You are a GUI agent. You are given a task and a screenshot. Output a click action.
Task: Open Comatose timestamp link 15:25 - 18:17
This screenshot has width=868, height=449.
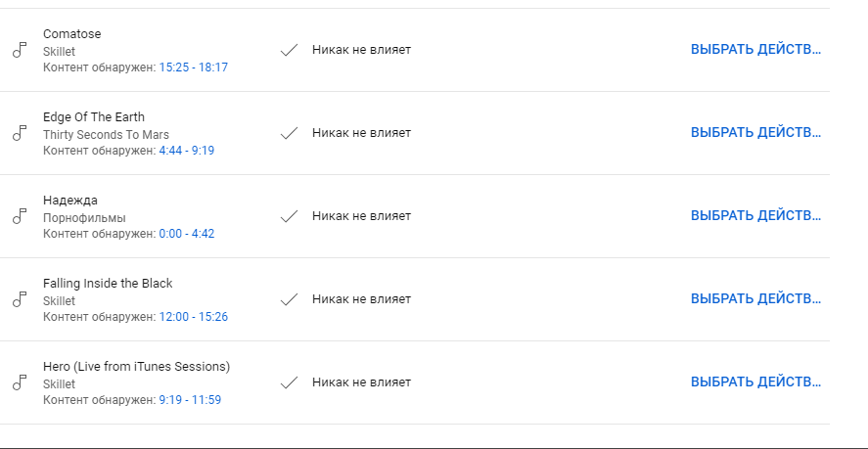(x=193, y=67)
